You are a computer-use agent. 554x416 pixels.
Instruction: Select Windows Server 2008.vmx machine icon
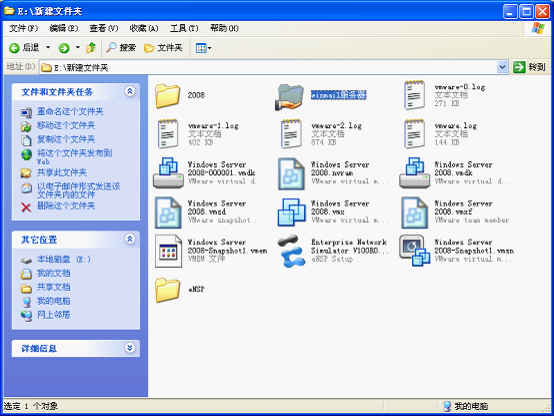click(x=291, y=212)
